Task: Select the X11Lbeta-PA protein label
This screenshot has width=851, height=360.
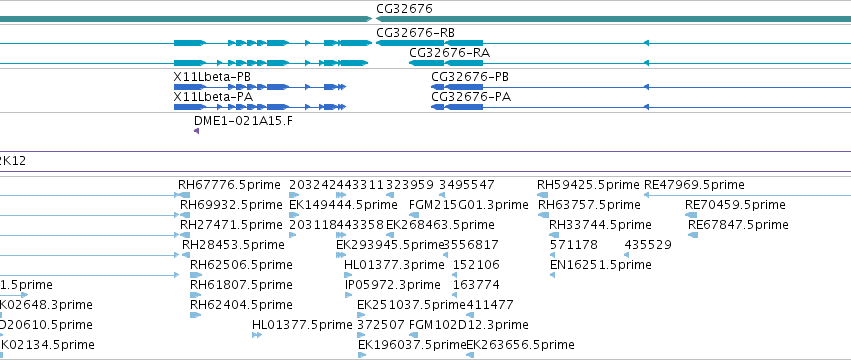Action: tap(213, 97)
